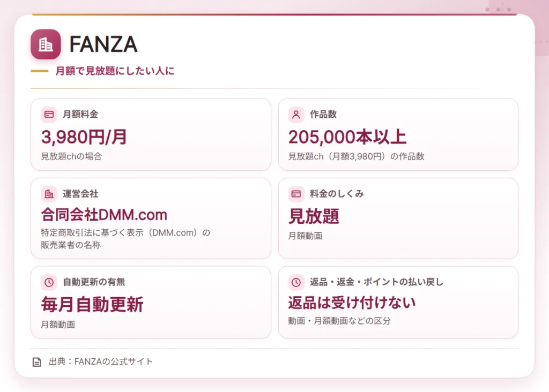Click the 自動更新の有無 label
Image resolution: width=549 pixels, height=392 pixels.
(94, 282)
